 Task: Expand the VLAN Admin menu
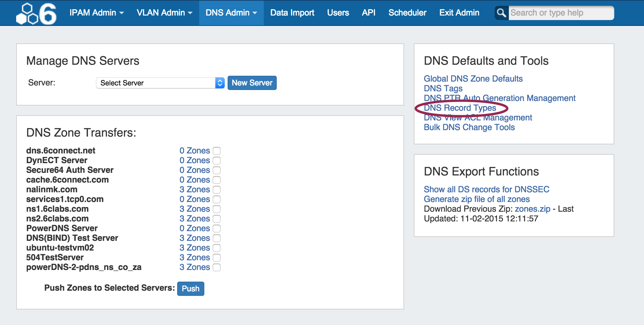[164, 13]
